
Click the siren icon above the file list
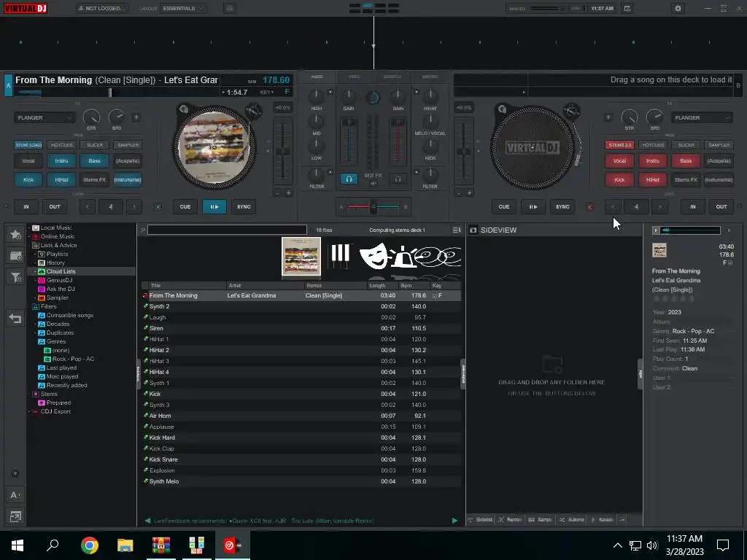(x=403, y=257)
